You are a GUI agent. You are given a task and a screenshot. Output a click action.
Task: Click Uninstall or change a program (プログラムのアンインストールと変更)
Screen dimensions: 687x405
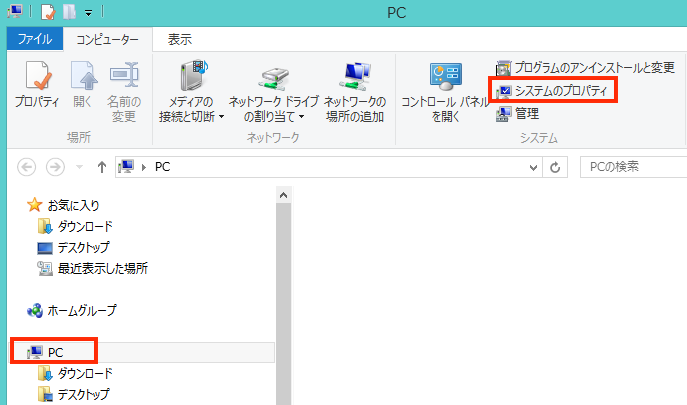point(585,68)
